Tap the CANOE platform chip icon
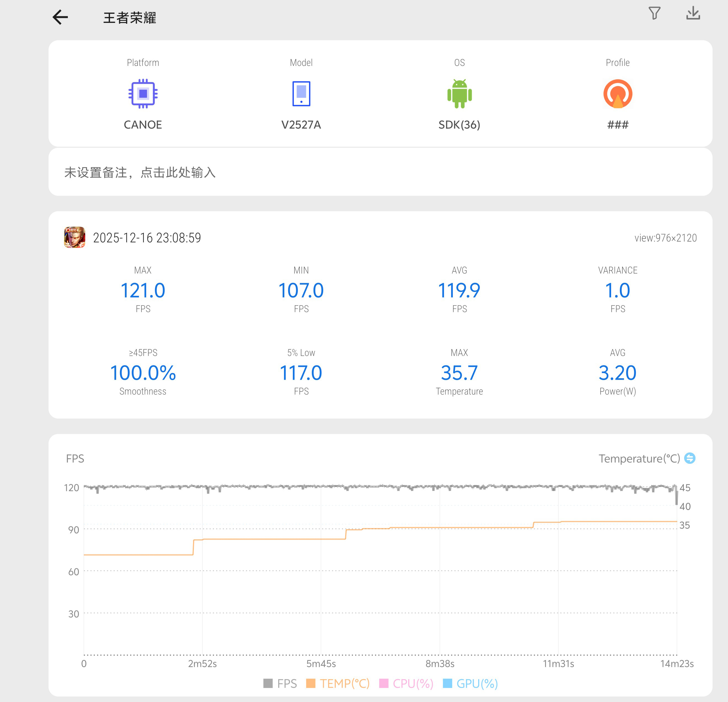 143,93
